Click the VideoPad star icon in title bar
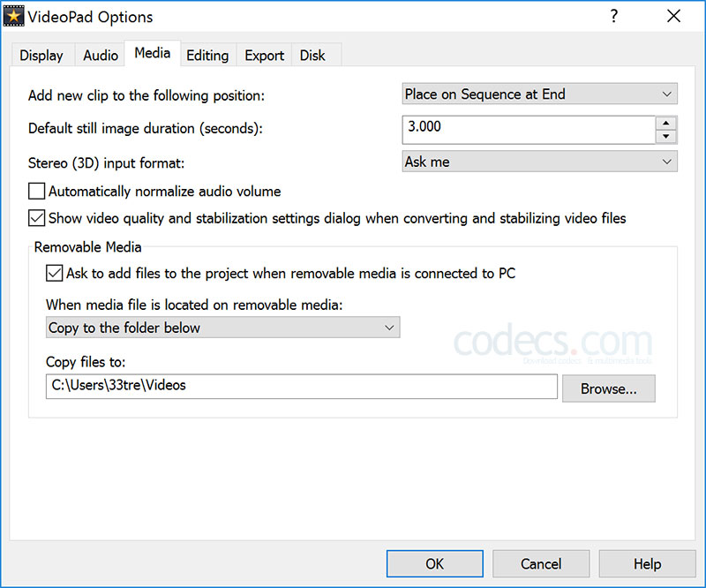The height and width of the screenshot is (588, 706). click(13, 16)
